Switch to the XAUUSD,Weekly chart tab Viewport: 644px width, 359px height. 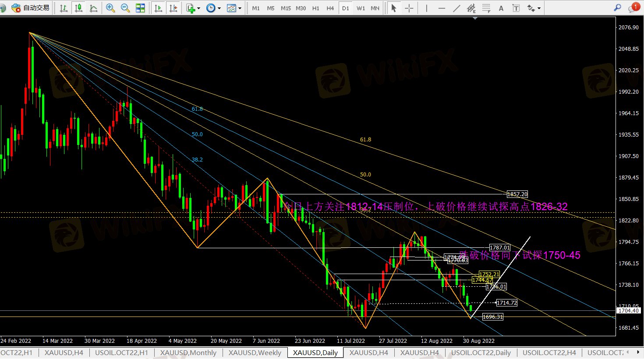pyautogui.click(x=255, y=353)
